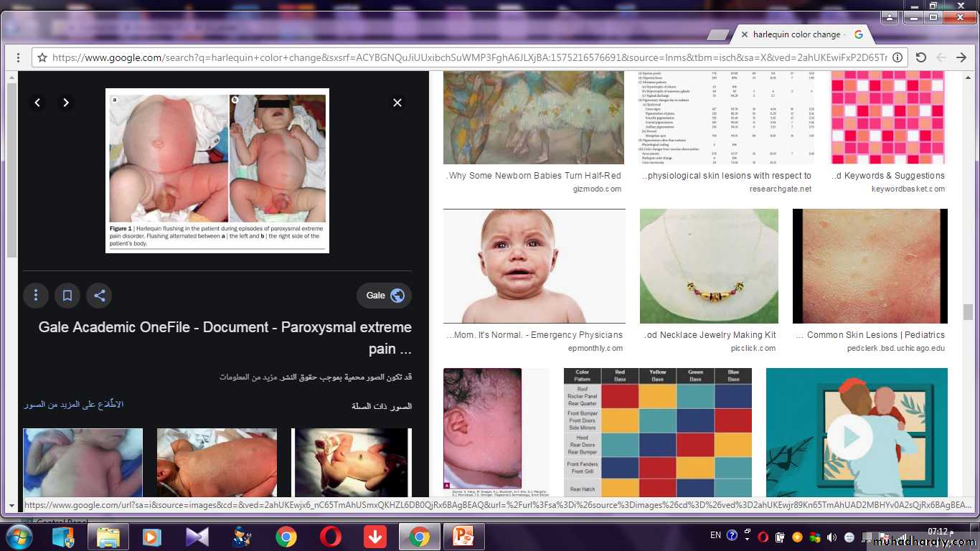
Task: Open the three-dot more options menu
Action: tap(36, 295)
